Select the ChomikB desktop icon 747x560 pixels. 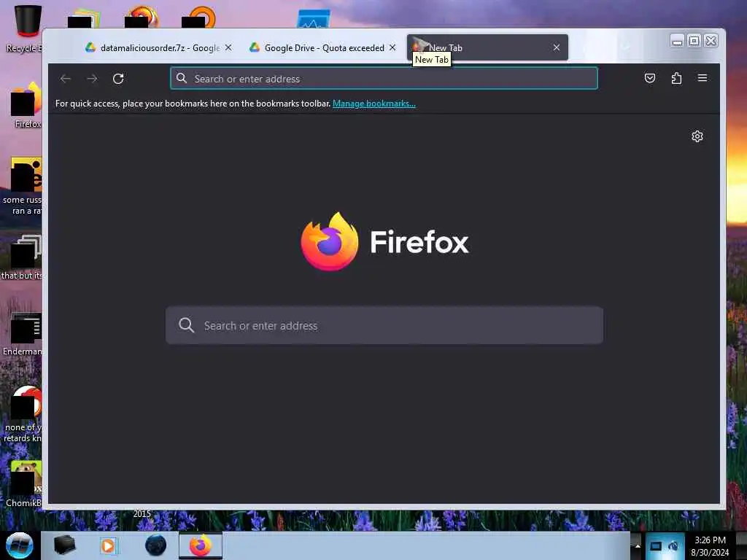24,483
